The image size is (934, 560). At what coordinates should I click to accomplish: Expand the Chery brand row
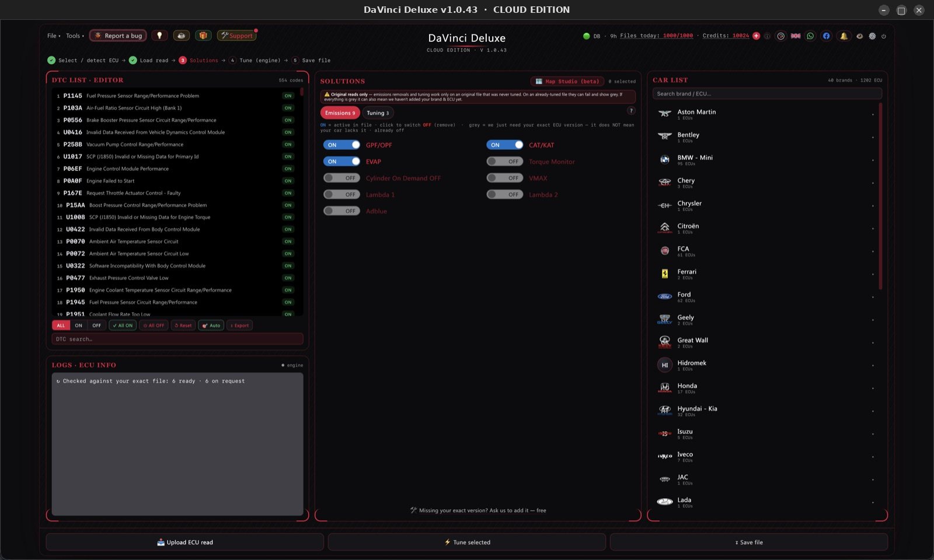tap(766, 183)
